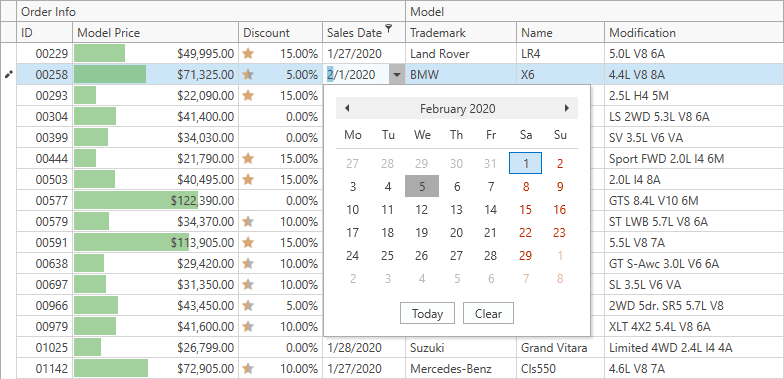This screenshot has height=379, width=784.
Task: Click the gray star in row 00979
Action: [x=248, y=326]
